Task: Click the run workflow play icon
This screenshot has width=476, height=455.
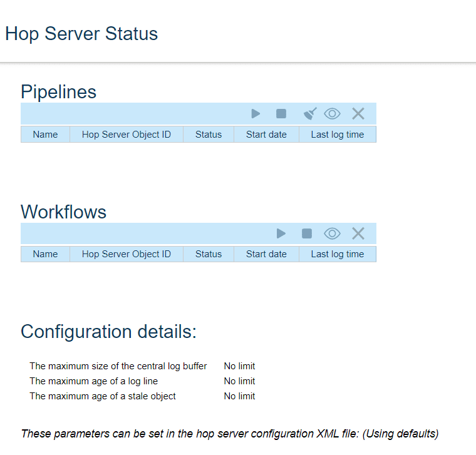Action: coord(281,233)
